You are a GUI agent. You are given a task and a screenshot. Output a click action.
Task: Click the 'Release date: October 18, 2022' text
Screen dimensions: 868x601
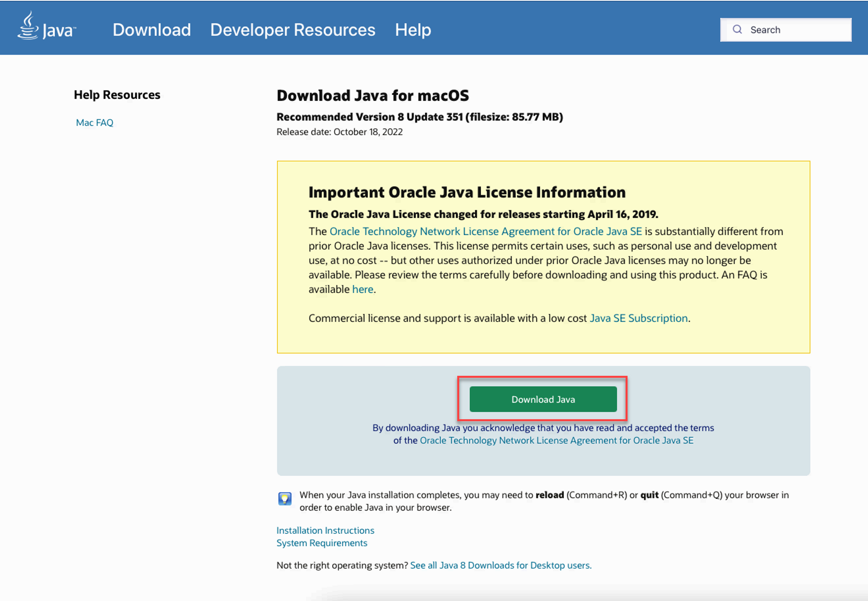(340, 132)
